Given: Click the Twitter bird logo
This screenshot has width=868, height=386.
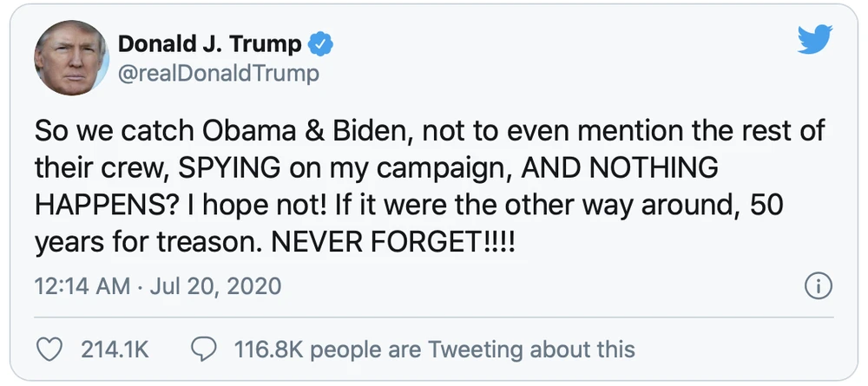Looking at the screenshot, I should (x=814, y=39).
